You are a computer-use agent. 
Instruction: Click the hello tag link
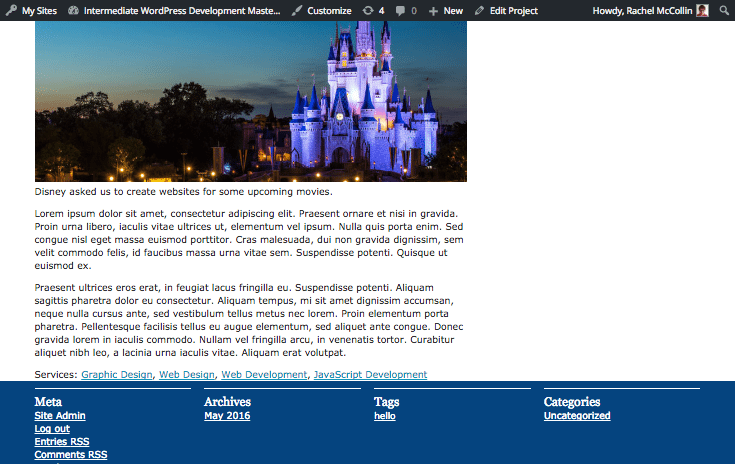(386, 416)
